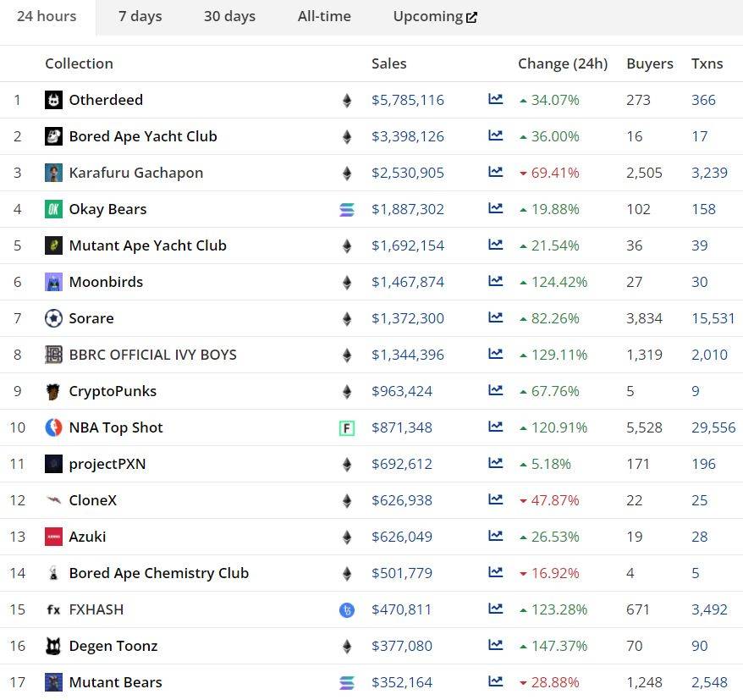
Task: Click the Tezos icon in FXHASH row
Action: [346, 610]
